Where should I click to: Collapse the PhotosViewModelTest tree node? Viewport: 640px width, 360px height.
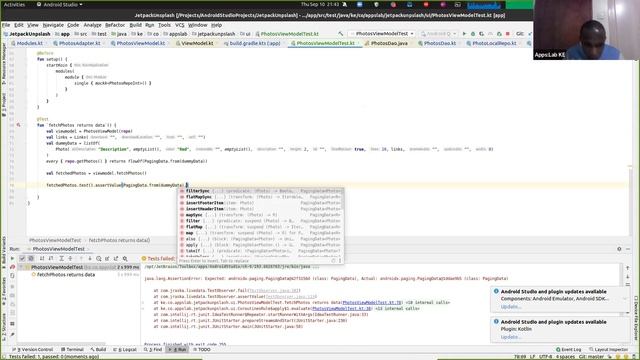(21, 267)
